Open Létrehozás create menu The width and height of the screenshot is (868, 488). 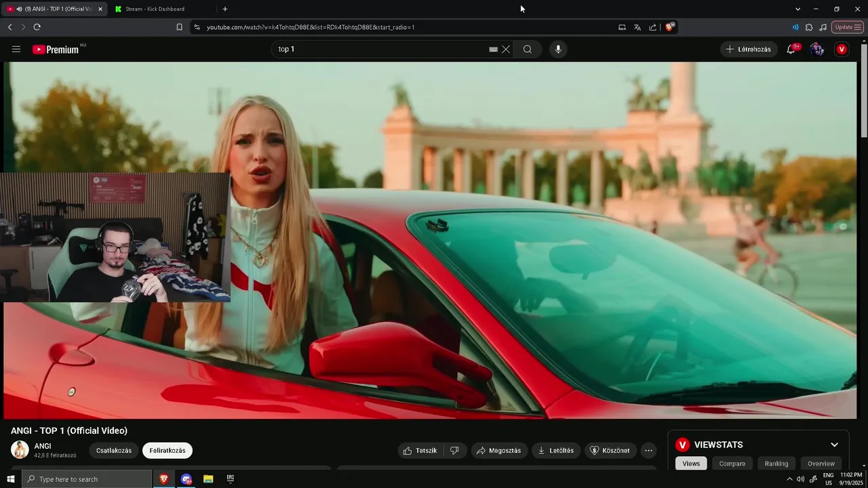749,49
